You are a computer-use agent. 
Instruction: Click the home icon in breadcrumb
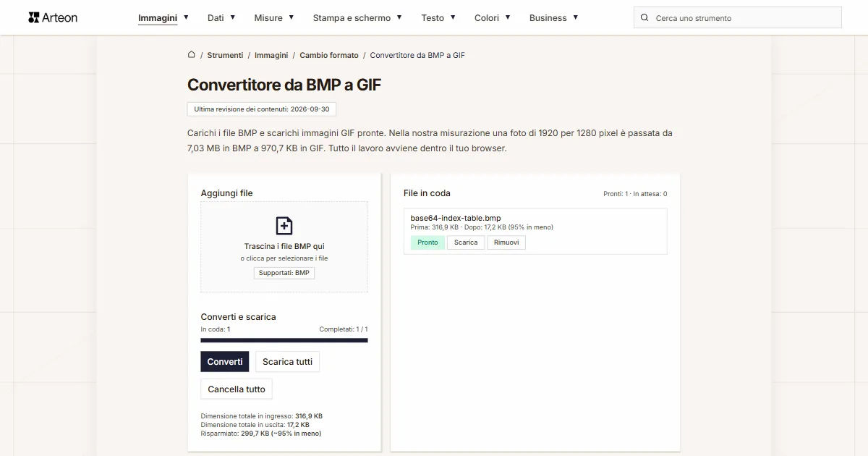click(x=192, y=54)
